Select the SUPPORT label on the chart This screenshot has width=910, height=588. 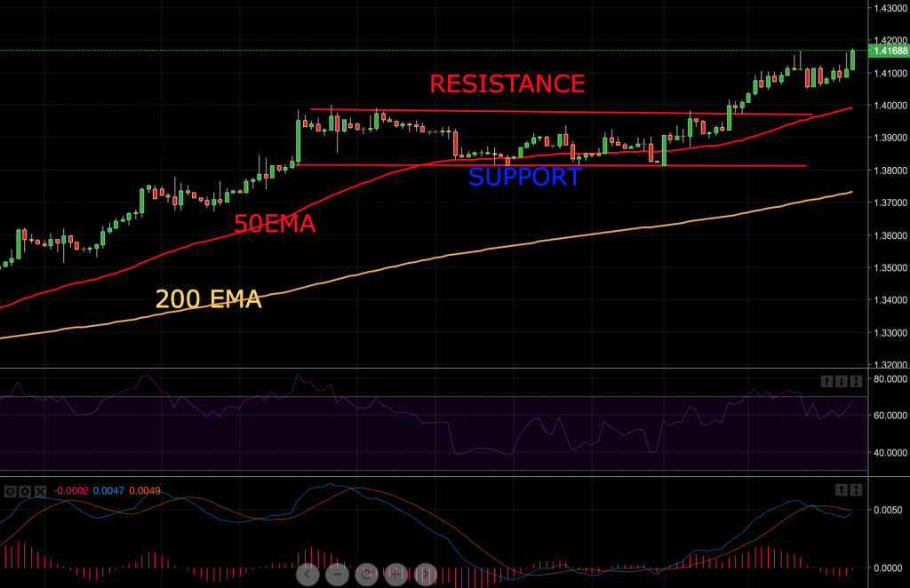[524, 177]
